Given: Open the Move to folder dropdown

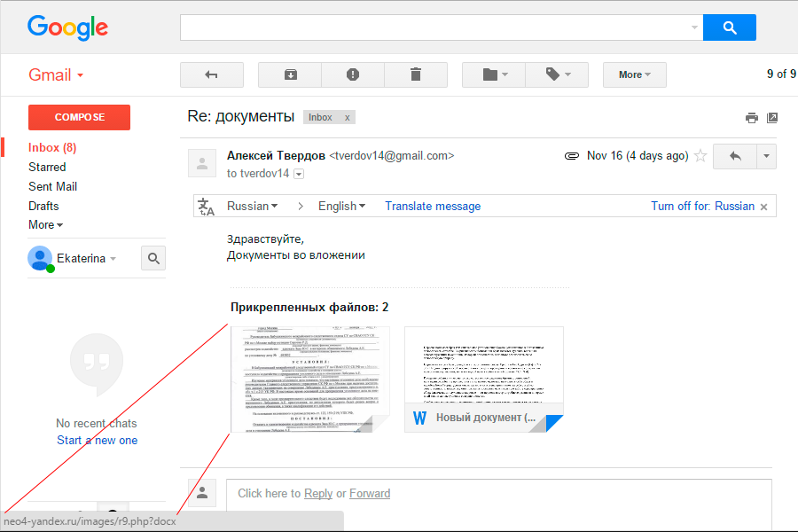Looking at the screenshot, I should point(494,74).
